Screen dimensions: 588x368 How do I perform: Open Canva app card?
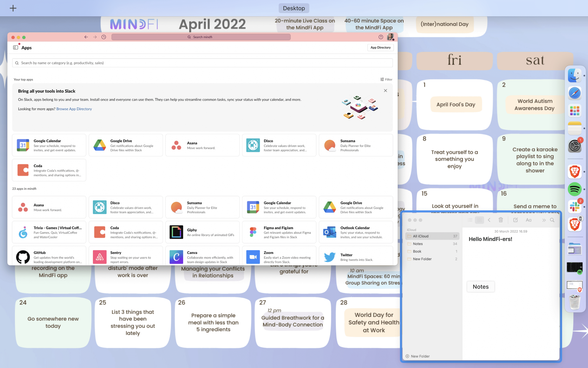(202, 256)
